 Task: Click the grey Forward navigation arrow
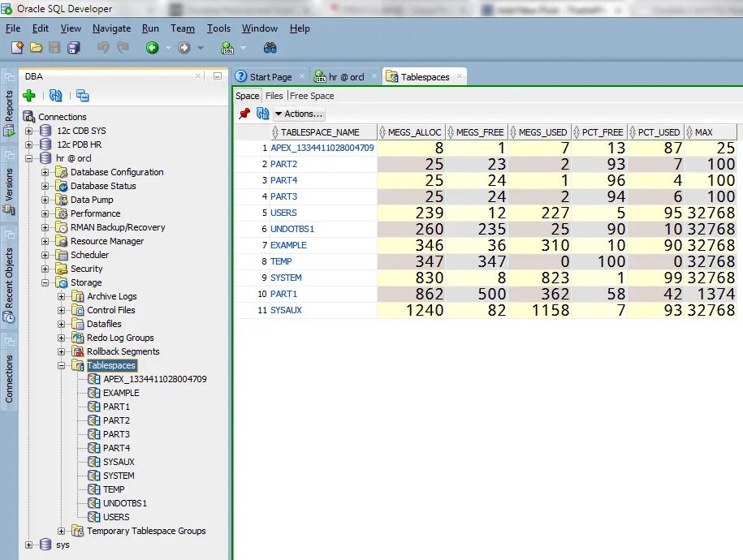tap(184, 47)
